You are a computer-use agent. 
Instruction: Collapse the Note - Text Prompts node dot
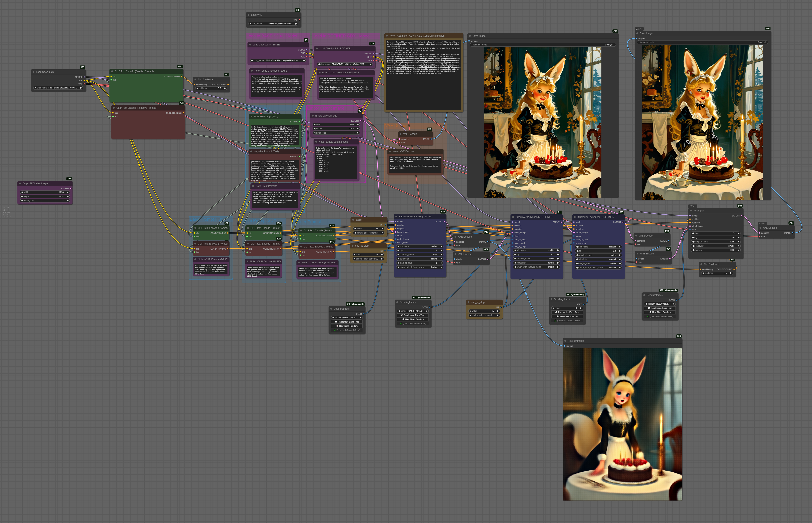tap(253, 186)
